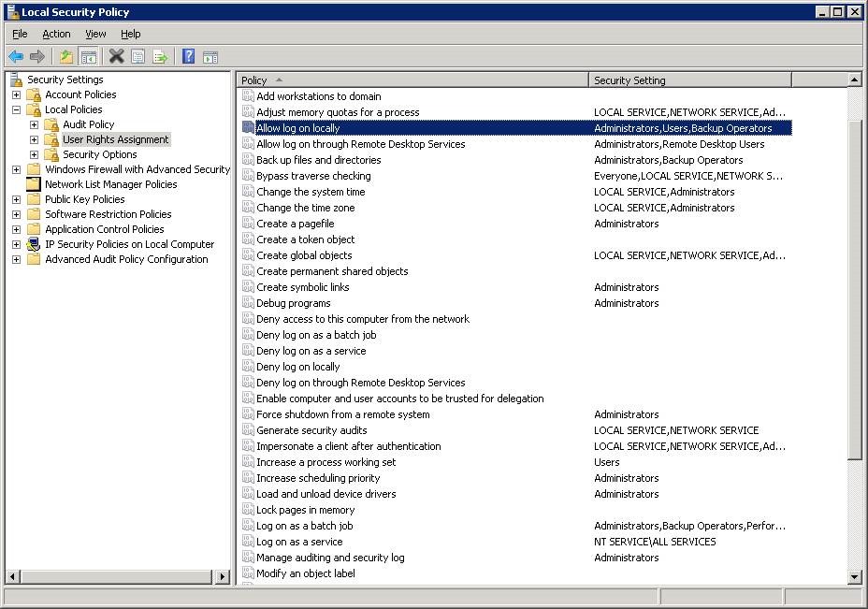This screenshot has width=868, height=609.
Task: Expand Windows Firewall with Advanced Security node
Action: [16, 169]
